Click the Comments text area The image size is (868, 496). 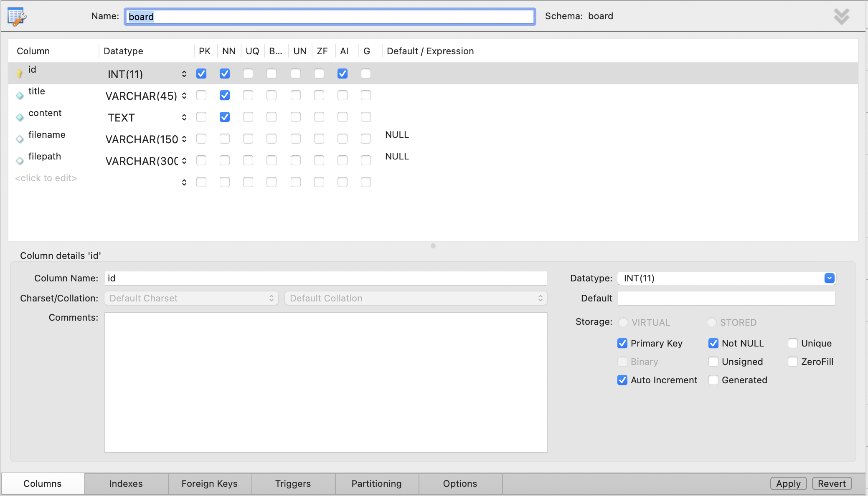pos(326,382)
